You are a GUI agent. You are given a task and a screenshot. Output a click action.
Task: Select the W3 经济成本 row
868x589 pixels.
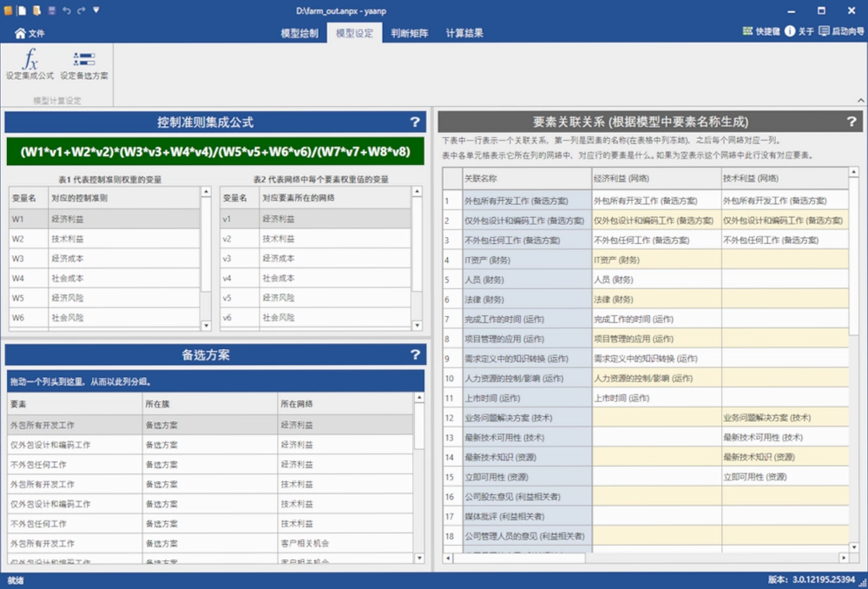tap(105, 259)
